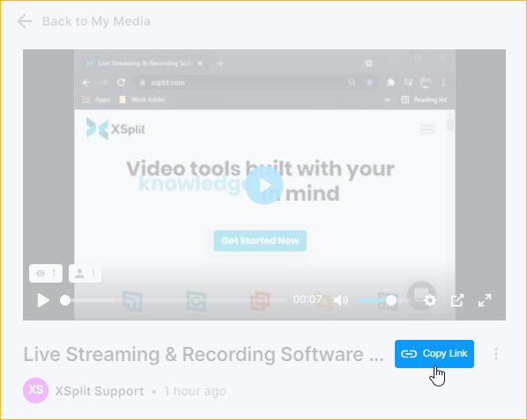Click the 00:07 duration timestamp
The width and height of the screenshot is (527, 420).
(x=308, y=298)
